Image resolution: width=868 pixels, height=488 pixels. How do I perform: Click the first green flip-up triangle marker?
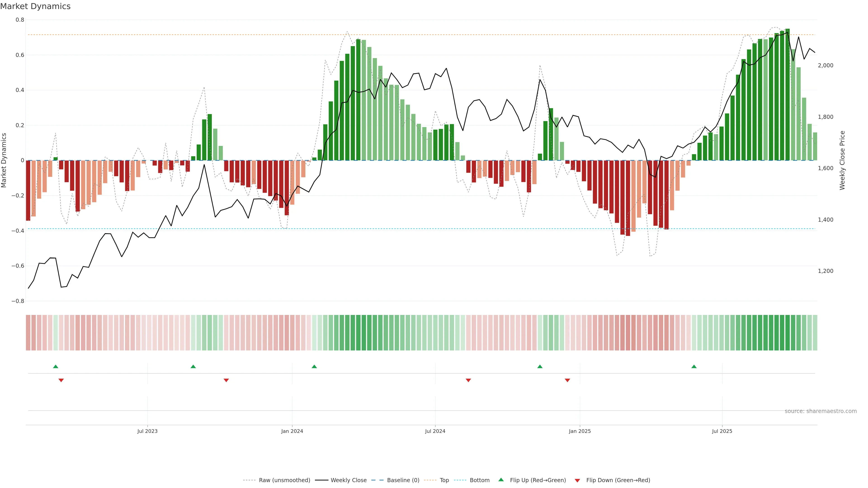pos(56,366)
